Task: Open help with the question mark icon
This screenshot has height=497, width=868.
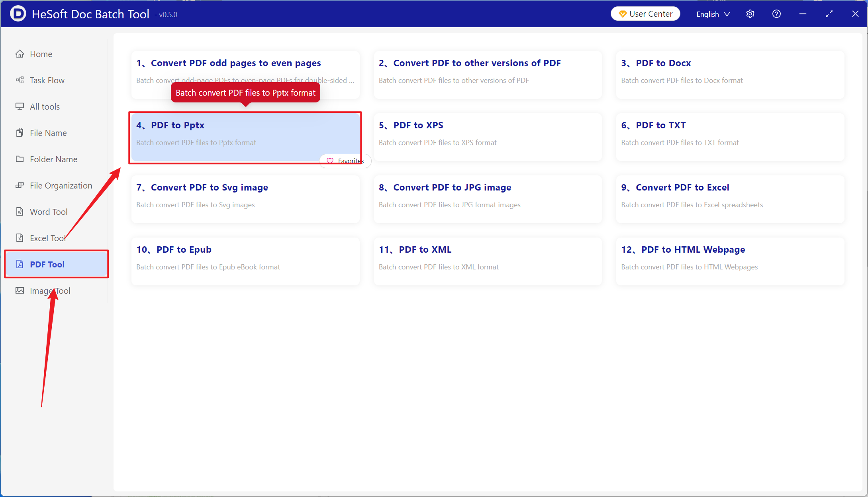Action: point(776,14)
